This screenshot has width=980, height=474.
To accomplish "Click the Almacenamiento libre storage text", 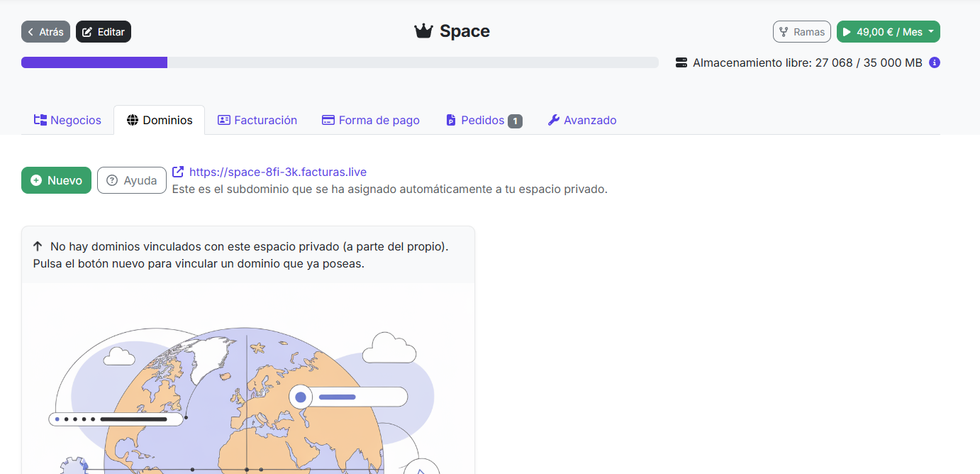I will tap(808, 62).
